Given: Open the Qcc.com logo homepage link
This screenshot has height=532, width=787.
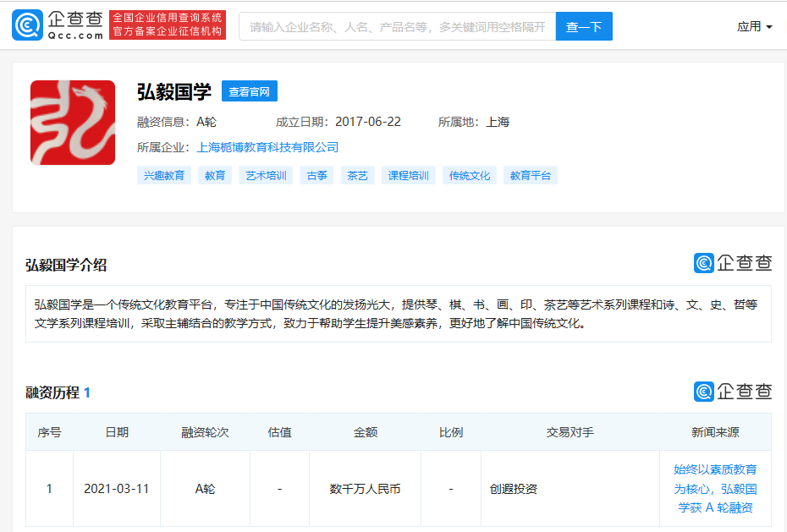Looking at the screenshot, I should 58,25.
